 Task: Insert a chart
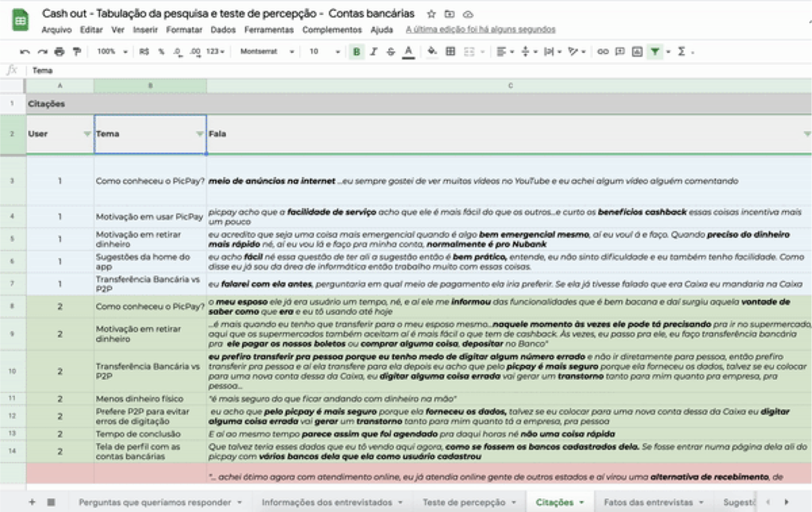(x=637, y=52)
